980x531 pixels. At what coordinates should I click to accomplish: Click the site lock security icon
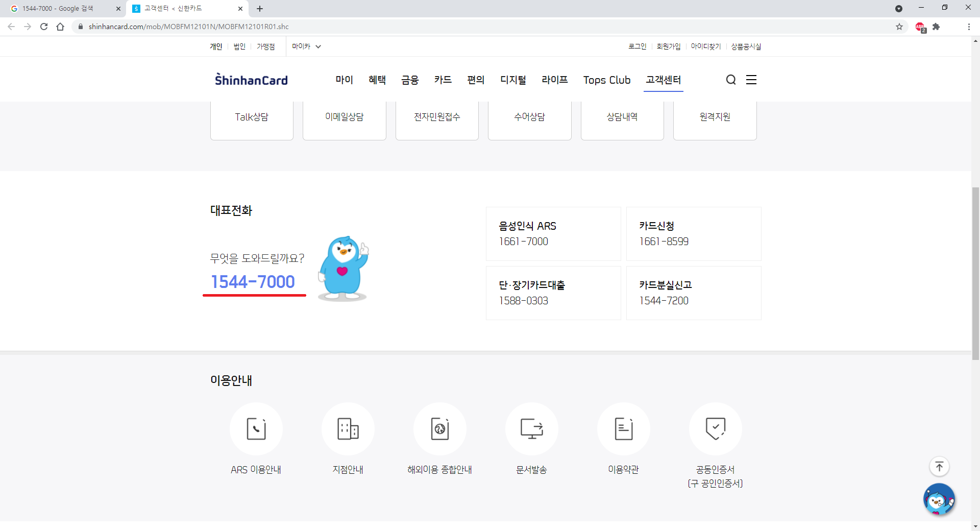80,27
